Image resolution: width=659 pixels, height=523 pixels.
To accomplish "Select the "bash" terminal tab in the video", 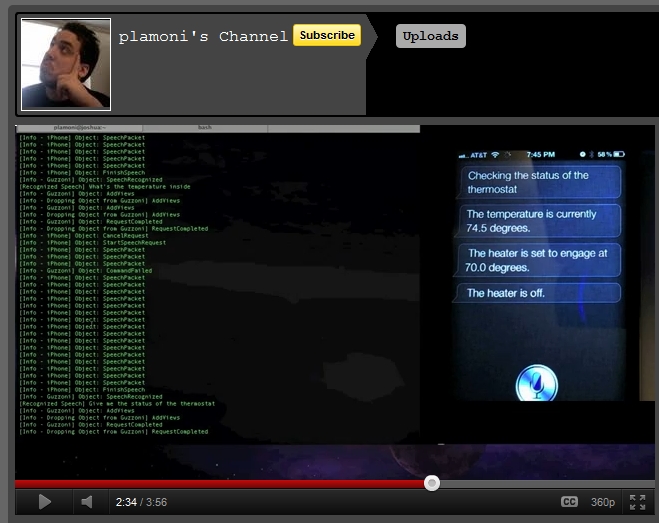I will (x=205, y=128).
